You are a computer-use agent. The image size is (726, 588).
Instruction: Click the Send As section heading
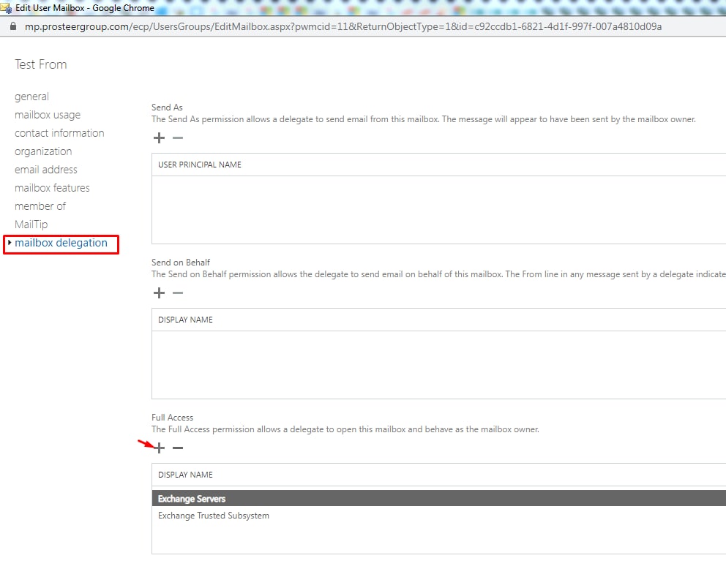pos(167,108)
